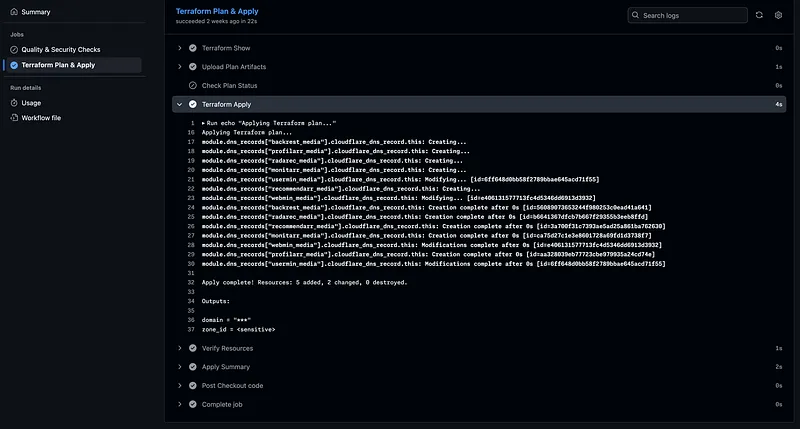800x429 pixels.
Task: Click the Summary home icon
Action: (x=14, y=12)
